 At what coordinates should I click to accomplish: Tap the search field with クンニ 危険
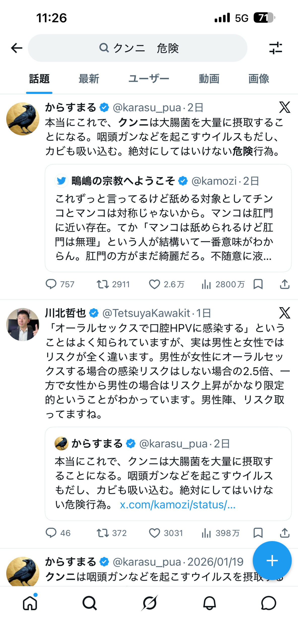tap(138, 48)
